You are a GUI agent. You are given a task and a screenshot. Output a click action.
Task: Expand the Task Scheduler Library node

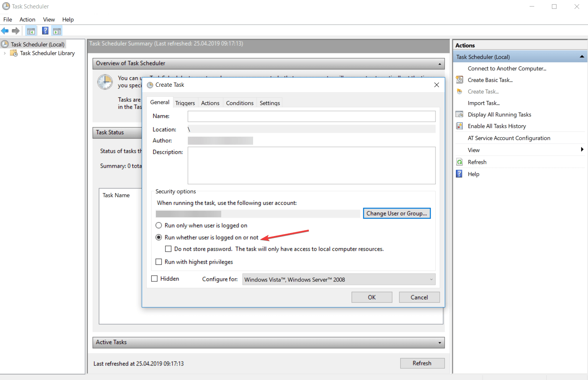[4, 53]
